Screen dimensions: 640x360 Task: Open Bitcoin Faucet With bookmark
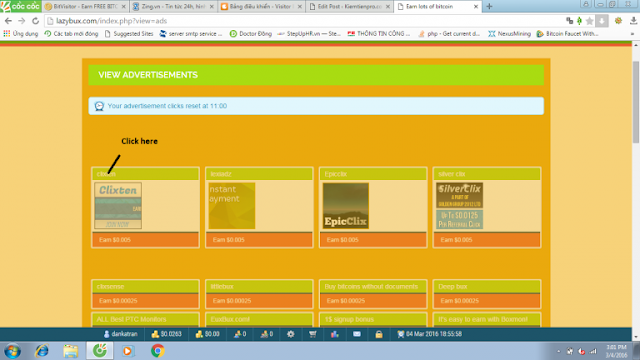pyautogui.click(x=567, y=34)
